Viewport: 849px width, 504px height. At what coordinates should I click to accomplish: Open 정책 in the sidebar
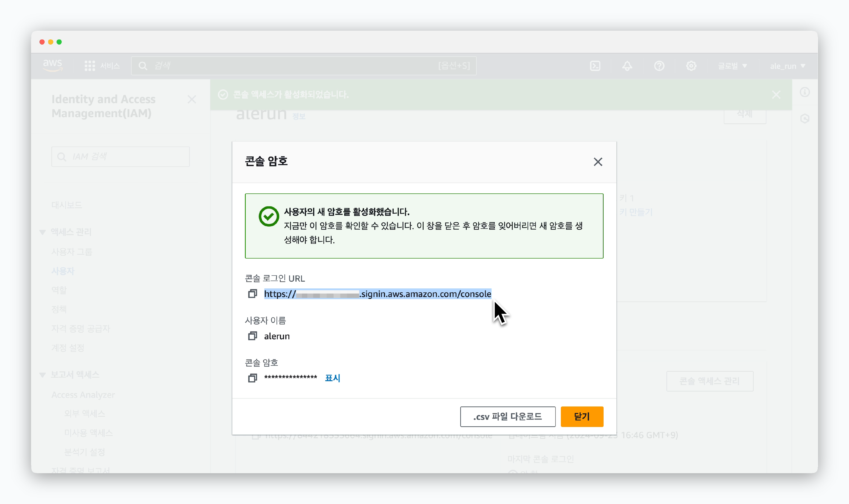point(59,309)
